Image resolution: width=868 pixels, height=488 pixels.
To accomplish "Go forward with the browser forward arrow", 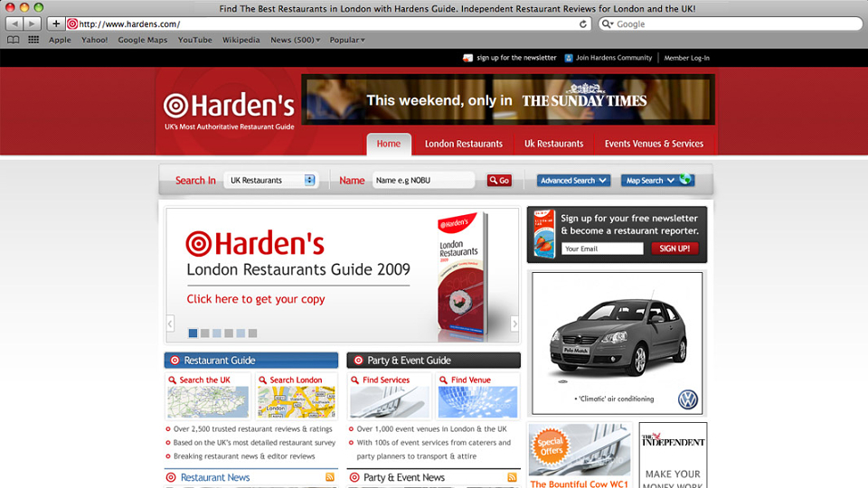I will click(x=33, y=23).
